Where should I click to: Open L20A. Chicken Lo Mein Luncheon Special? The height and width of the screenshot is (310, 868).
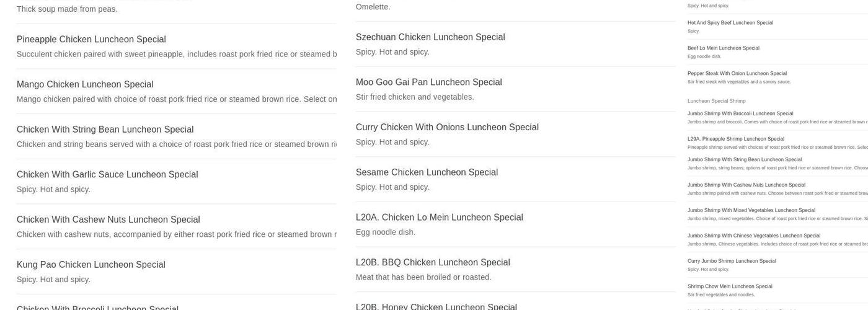[x=439, y=218]
